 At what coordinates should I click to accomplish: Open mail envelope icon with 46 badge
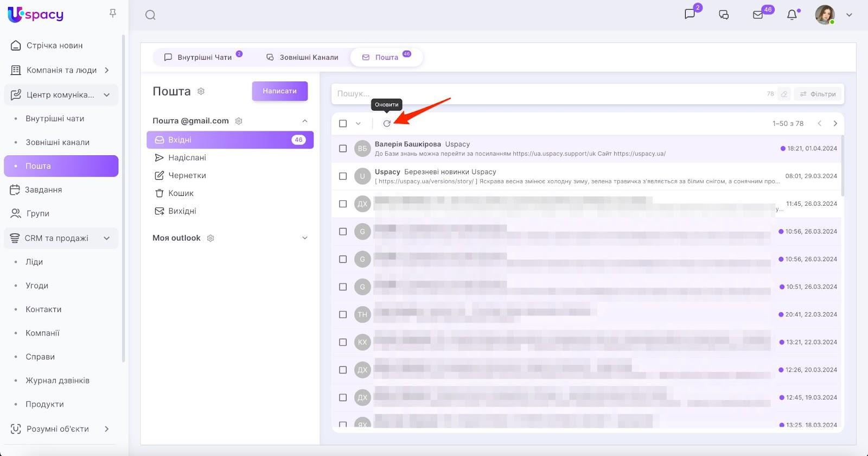[758, 15]
